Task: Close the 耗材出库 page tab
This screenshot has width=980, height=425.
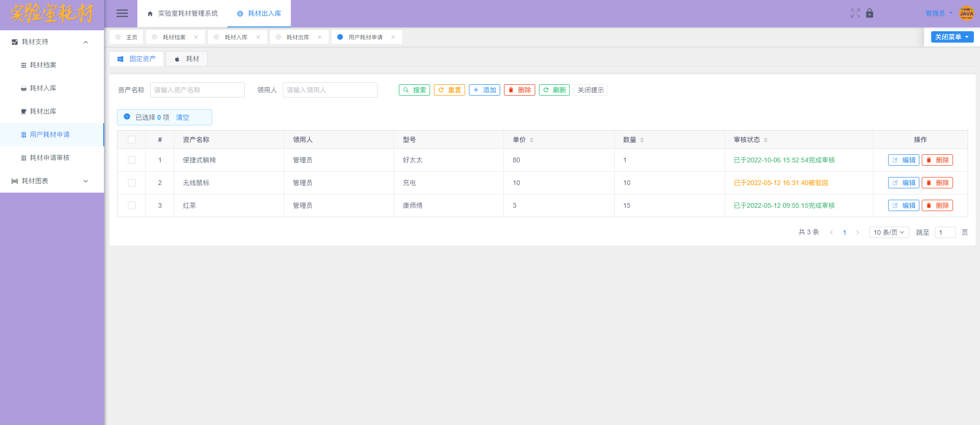Action: coord(320,37)
